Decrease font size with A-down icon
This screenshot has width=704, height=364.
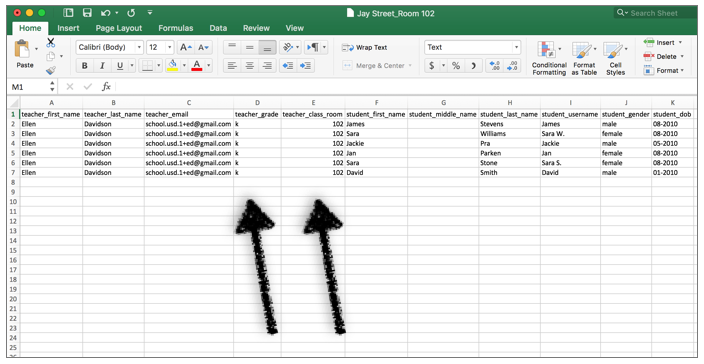click(x=203, y=47)
